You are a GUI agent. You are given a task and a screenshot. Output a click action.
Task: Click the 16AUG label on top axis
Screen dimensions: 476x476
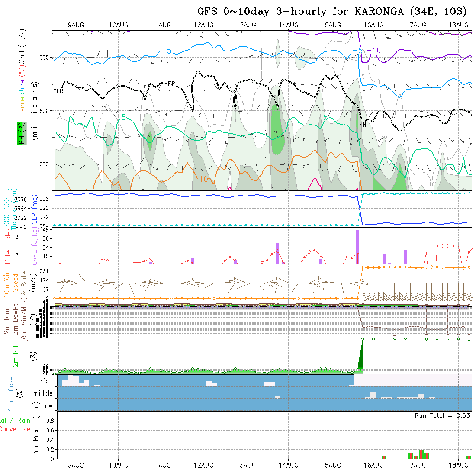click(373, 25)
